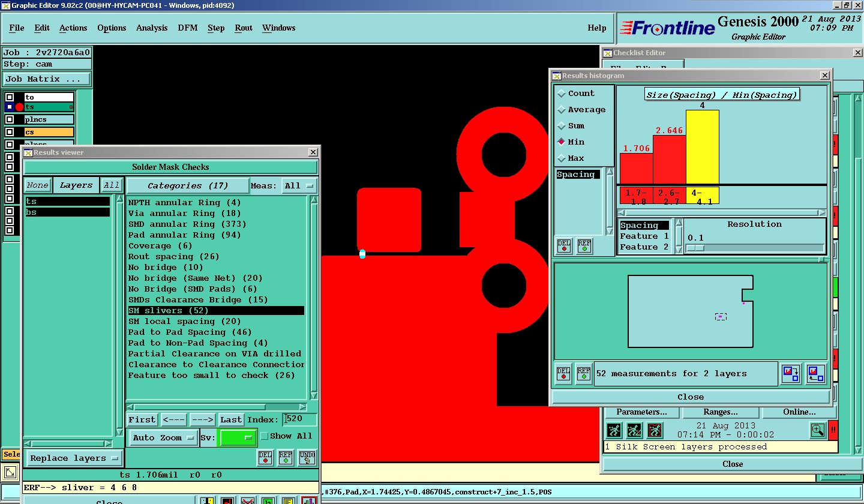Click Online... button in Checklist Editor

pos(799,412)
